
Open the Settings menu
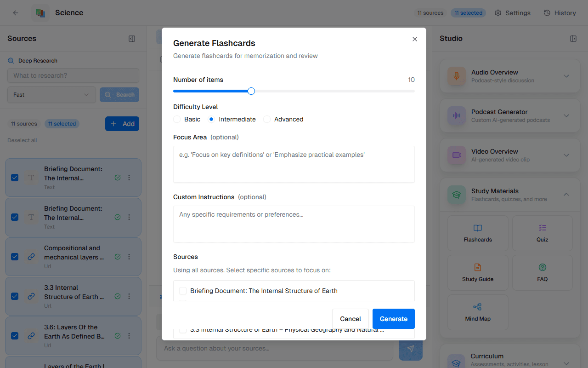(x=512, y=13)
